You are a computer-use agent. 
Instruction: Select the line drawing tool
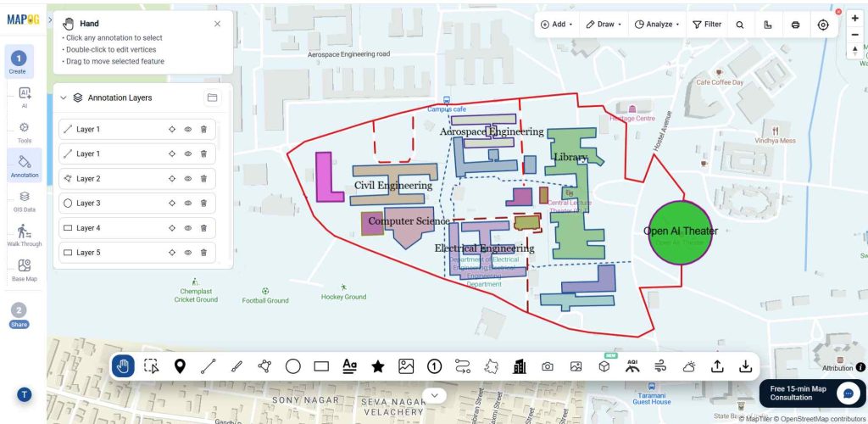(209, 365)
